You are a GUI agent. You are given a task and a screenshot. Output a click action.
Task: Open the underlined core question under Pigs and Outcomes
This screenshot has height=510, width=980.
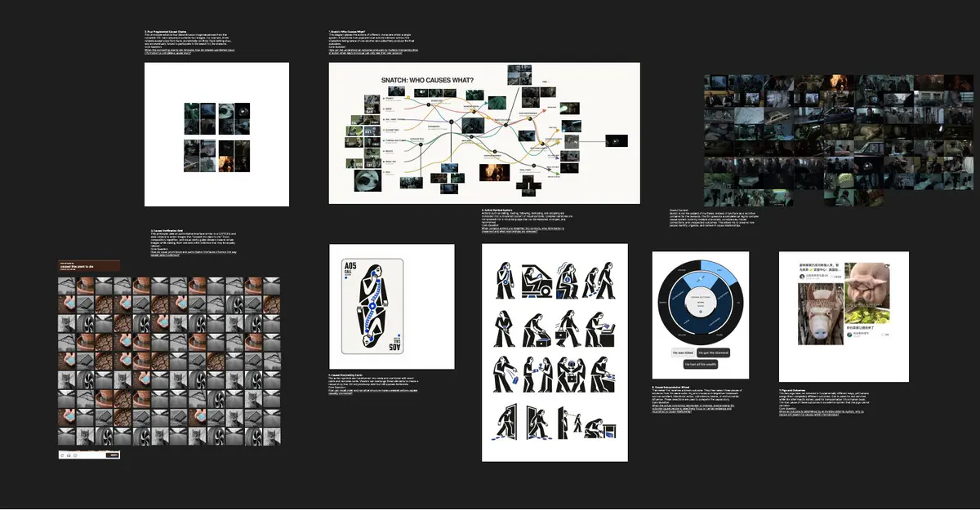(x=822, y=414)
